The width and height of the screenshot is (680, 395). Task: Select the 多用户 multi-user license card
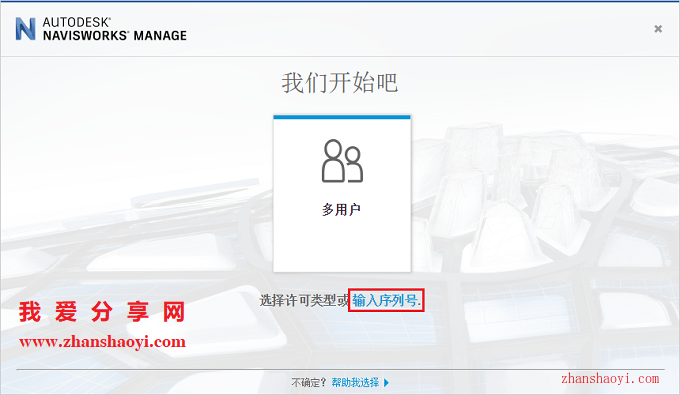pos(342,193)
